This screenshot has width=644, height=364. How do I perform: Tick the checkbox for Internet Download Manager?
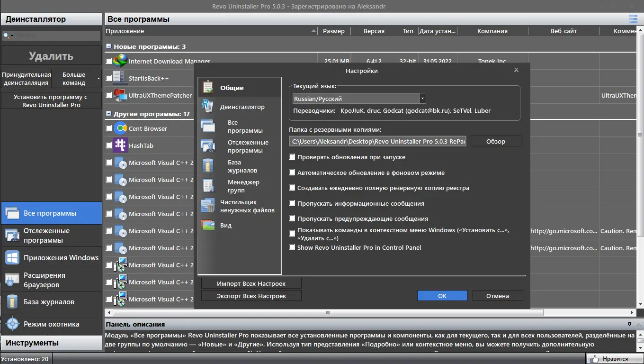coord(109,61)
